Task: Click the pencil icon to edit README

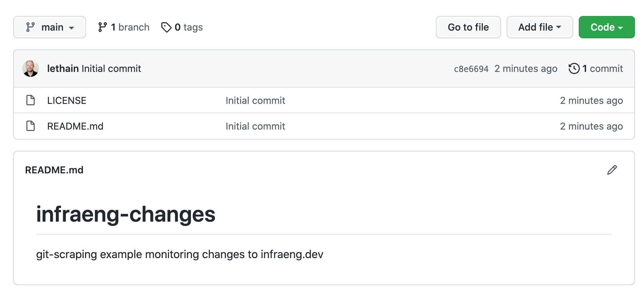Action: 612,170
